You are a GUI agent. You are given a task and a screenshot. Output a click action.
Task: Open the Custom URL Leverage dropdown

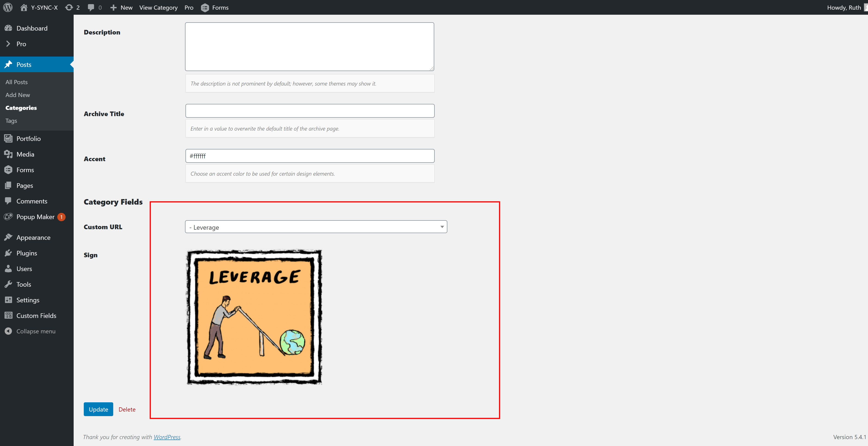pos(316,227)
